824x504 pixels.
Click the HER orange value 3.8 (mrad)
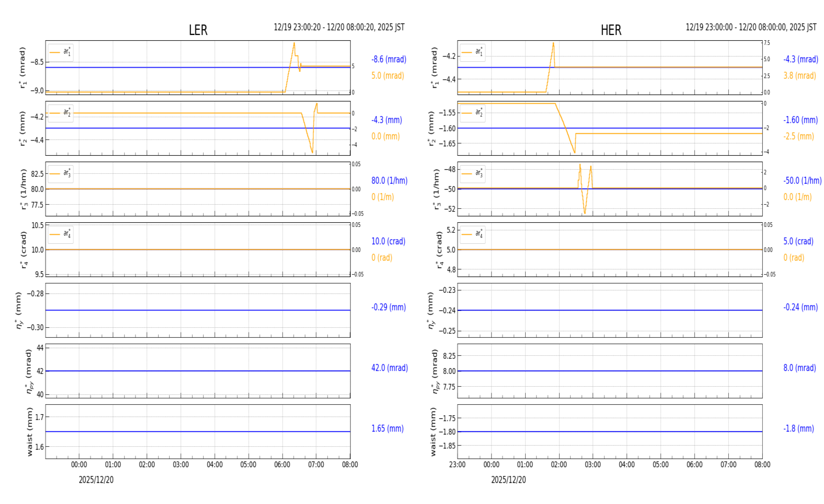[x=799, y=76]
